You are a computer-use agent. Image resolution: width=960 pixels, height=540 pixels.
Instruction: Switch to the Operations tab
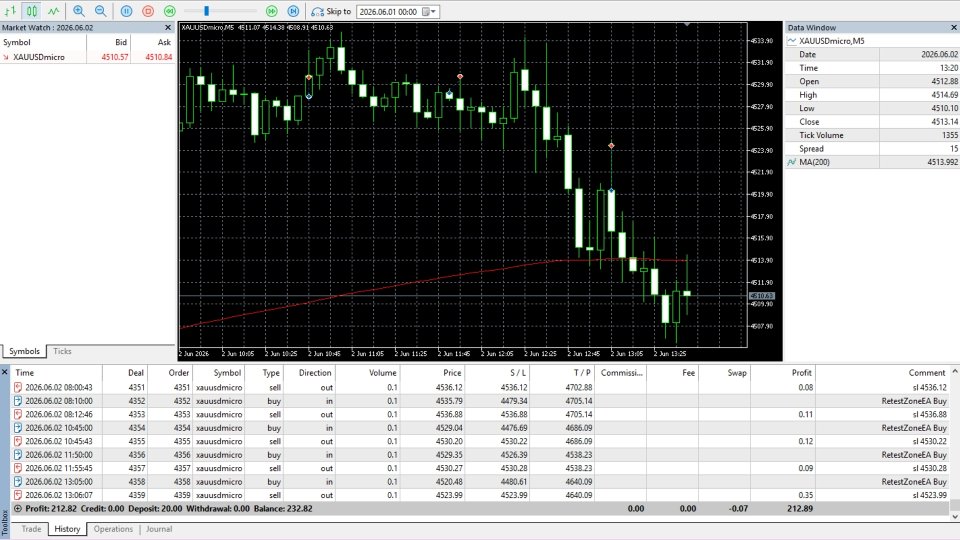(x=113, y=529)
